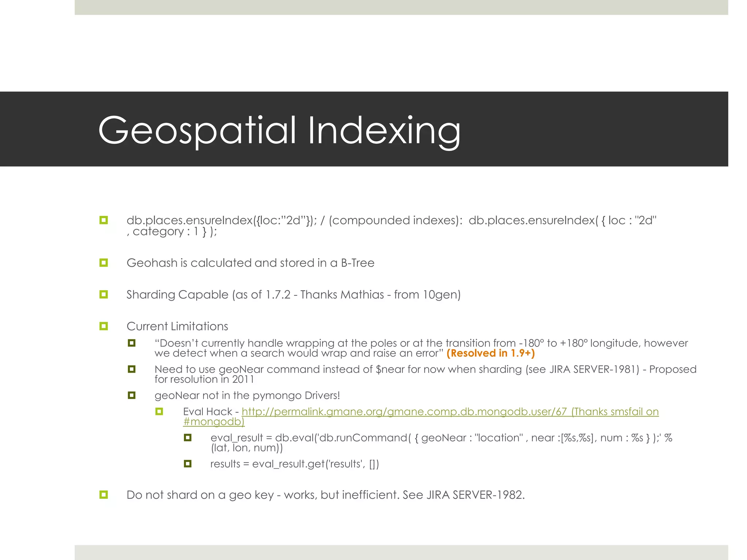Click the 'Current Limitations' heading
This screenshot has height=560, width=747.
(x=177, y=326)
